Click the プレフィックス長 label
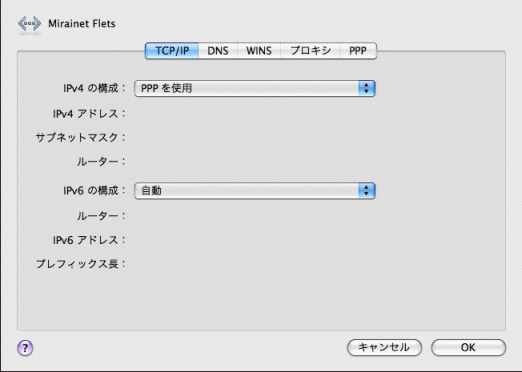Screen dimensions: 522x372 pyautogui.click(x=81, y=264)
